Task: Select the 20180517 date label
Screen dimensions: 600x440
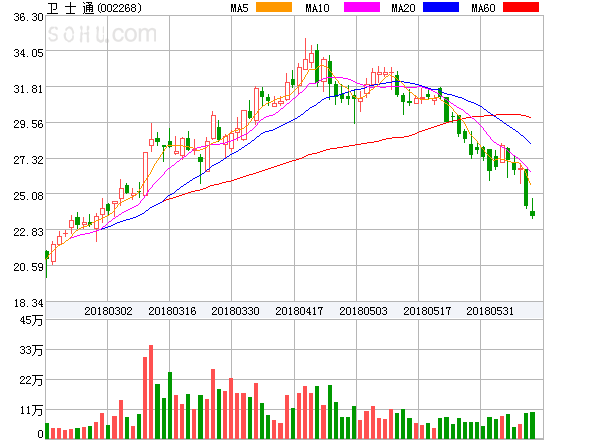Action: [427, 311]
